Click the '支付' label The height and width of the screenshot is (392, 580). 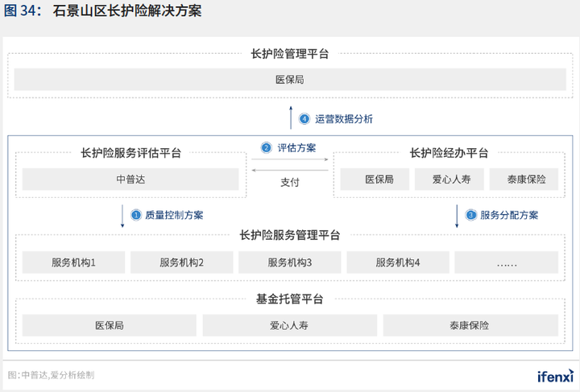(x=290, y=182)
